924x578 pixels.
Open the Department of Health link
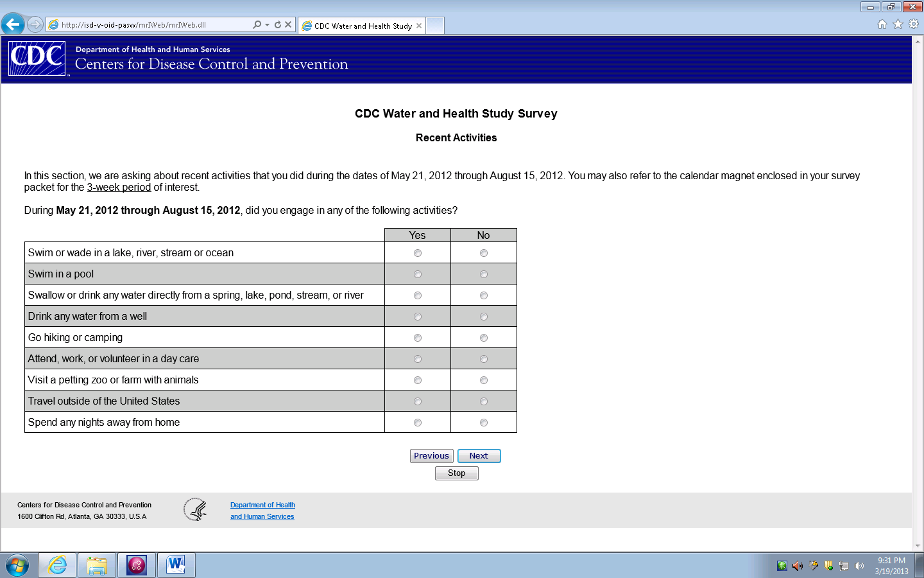pos(263,505)
